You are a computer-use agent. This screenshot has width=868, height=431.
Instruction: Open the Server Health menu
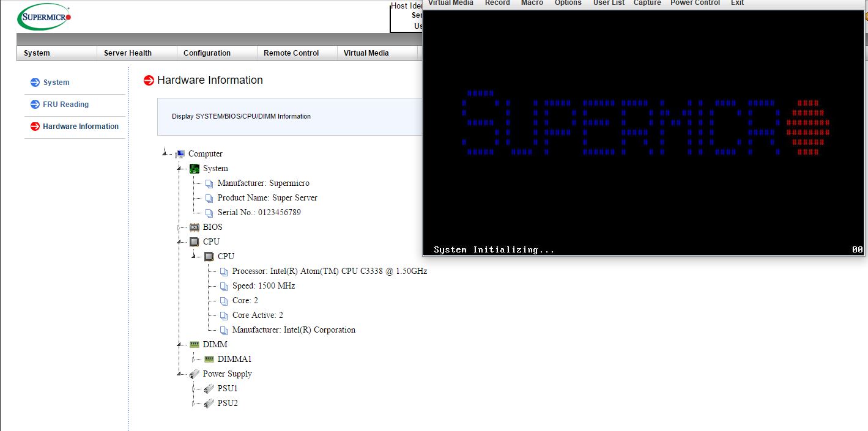click(128, 53)
